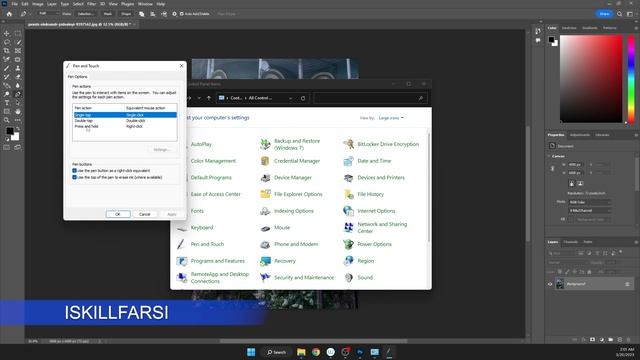This screenshot has width=640, height=360.
Task: Select the Move tool
Action: click(x=7, y=33)
